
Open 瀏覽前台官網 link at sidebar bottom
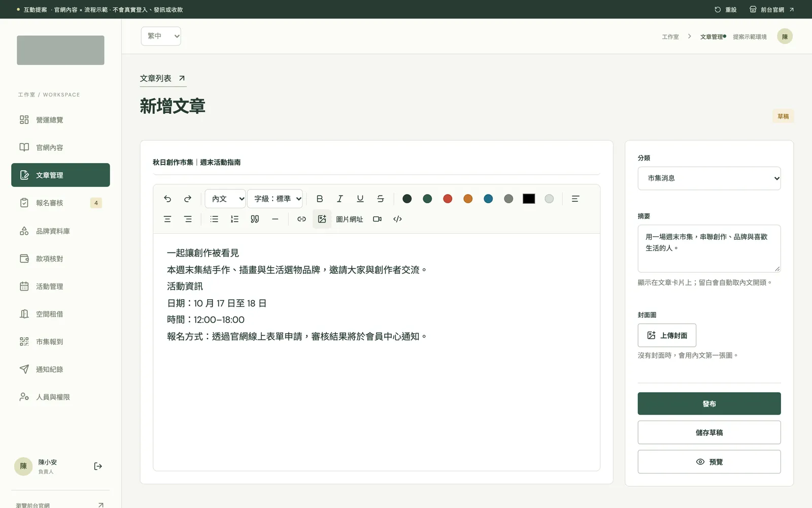point(60,505)
